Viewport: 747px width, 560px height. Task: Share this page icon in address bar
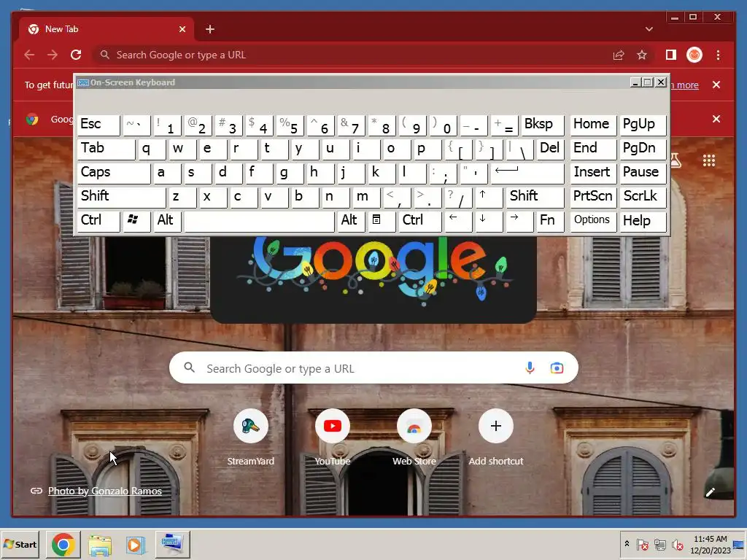pos(619,55)
